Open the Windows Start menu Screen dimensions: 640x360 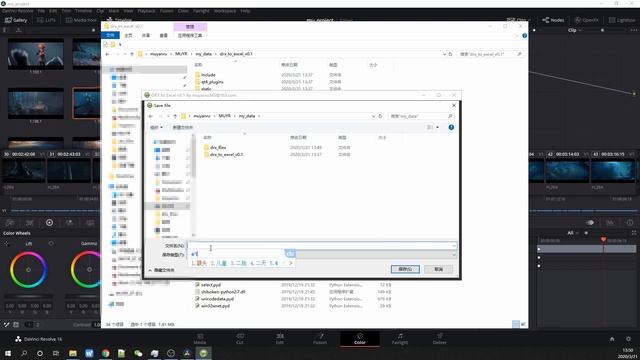click(8, 353)
